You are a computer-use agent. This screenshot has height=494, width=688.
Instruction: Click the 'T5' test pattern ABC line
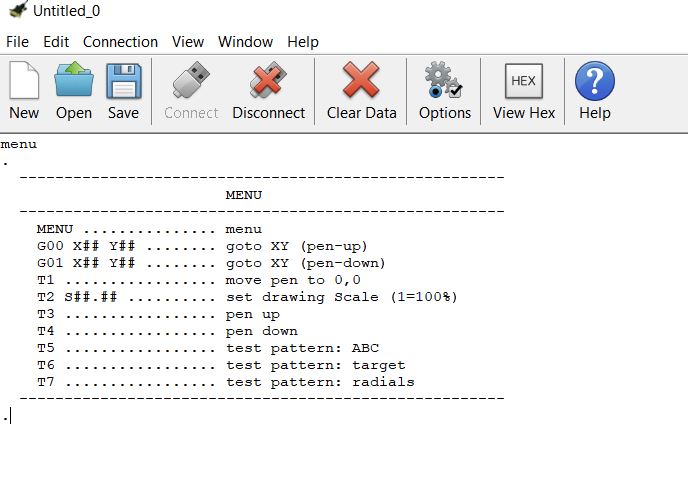point(208,348)
